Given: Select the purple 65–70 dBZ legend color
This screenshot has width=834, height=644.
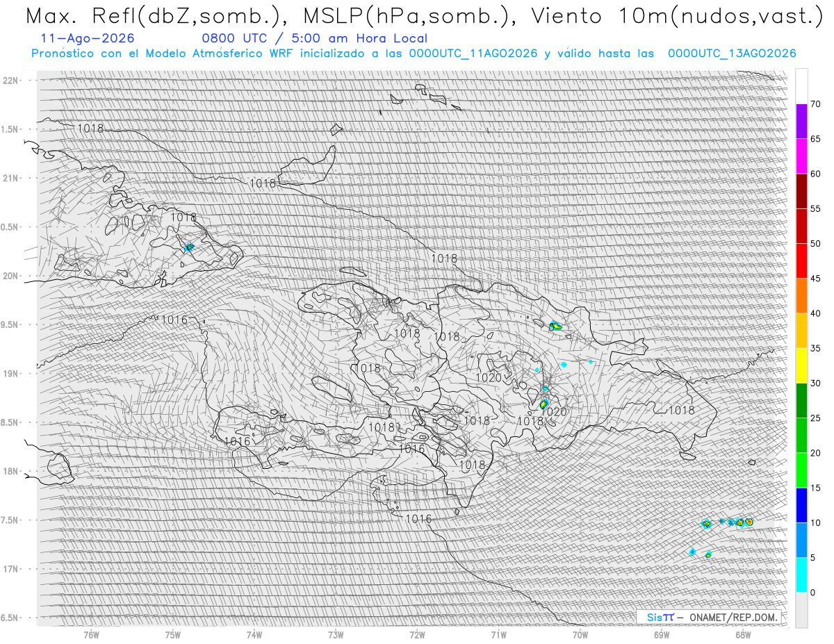Looking at the screenshot, I should click(801, 122).
